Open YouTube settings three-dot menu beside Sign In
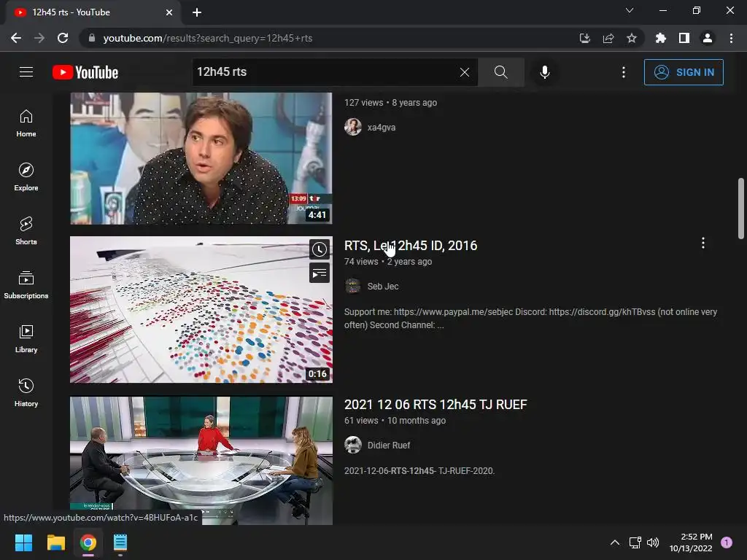This screenshot has width=747, height=560. [624, 72]
